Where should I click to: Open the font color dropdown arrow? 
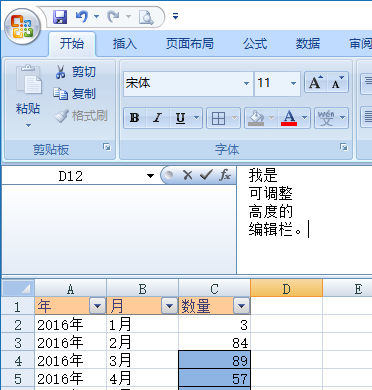304,118
